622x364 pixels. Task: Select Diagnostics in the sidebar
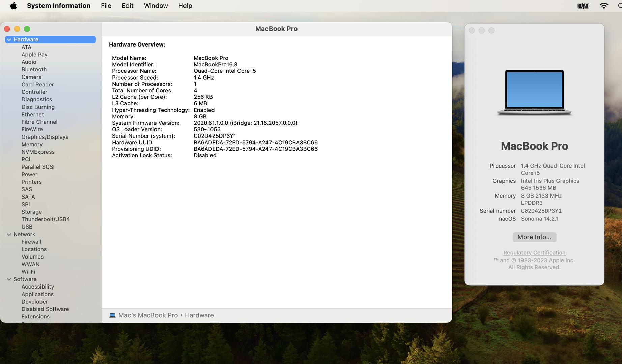tap(37, 99)
